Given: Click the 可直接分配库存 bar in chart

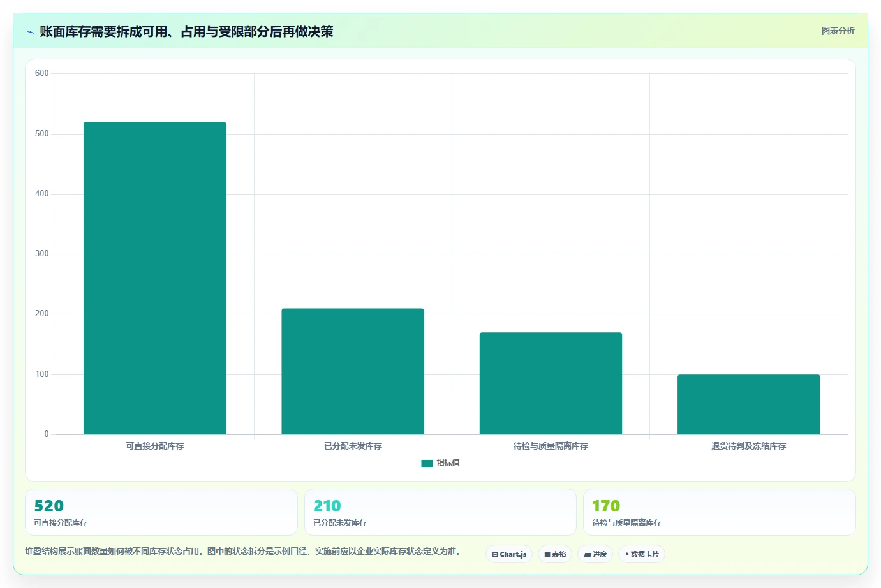Looking at the screenshot, I should [x=155, y=278].
